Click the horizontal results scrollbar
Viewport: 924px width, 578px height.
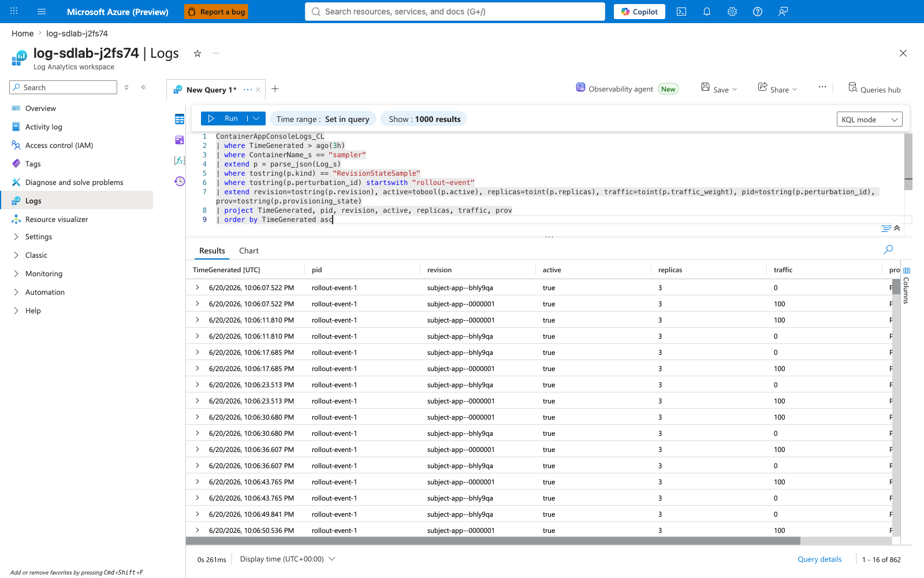pyautogui.click(x=493, y=541)
